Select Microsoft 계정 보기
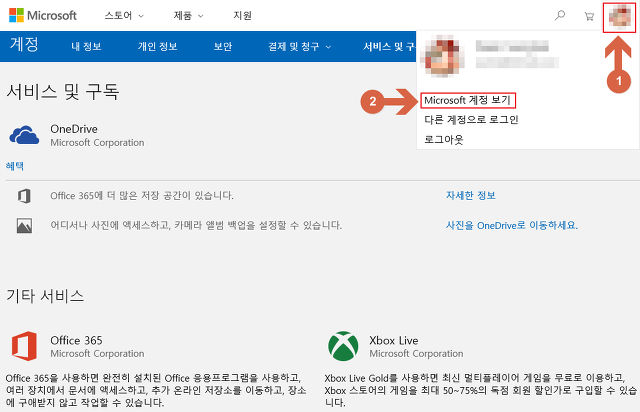Screen dimensions: 640x412 (468, 100)
